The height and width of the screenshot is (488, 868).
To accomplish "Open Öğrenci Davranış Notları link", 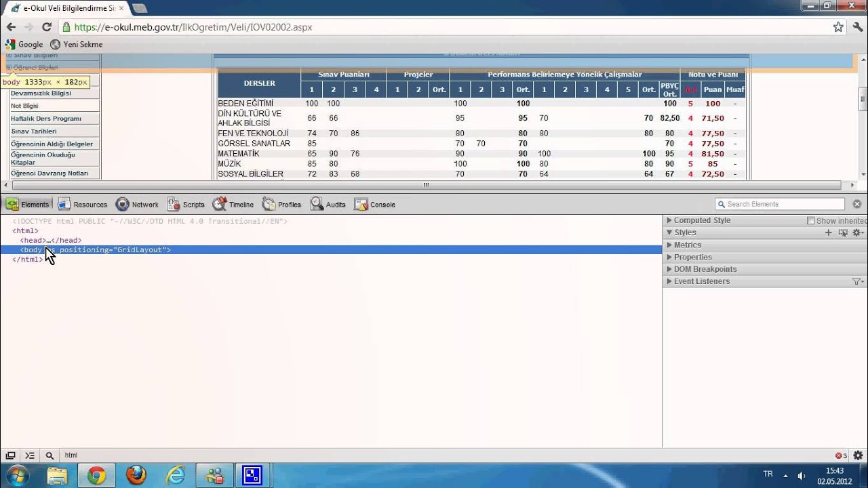I will pyautogui.click(x=50, y=173).
